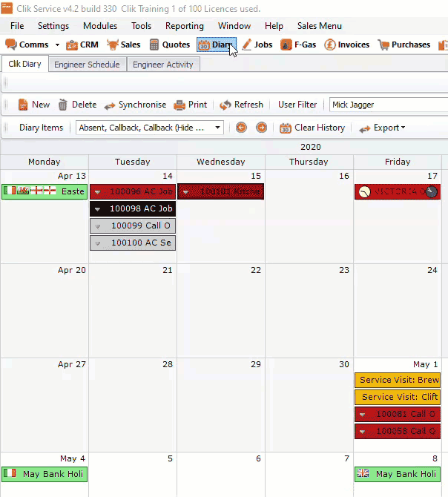Viewport: 448px width, 497px height.
Task: Clear History of the diary
Action: pos(312,128)
